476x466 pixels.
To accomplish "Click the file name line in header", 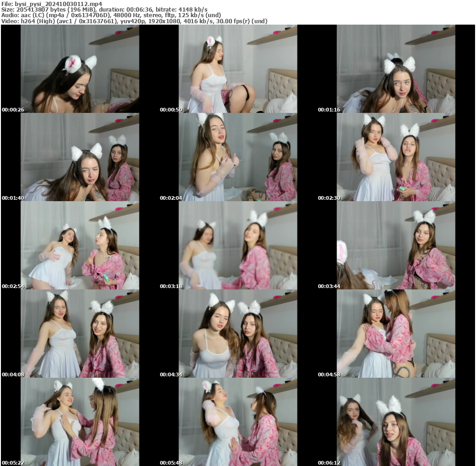I will [x=52, y=4].
